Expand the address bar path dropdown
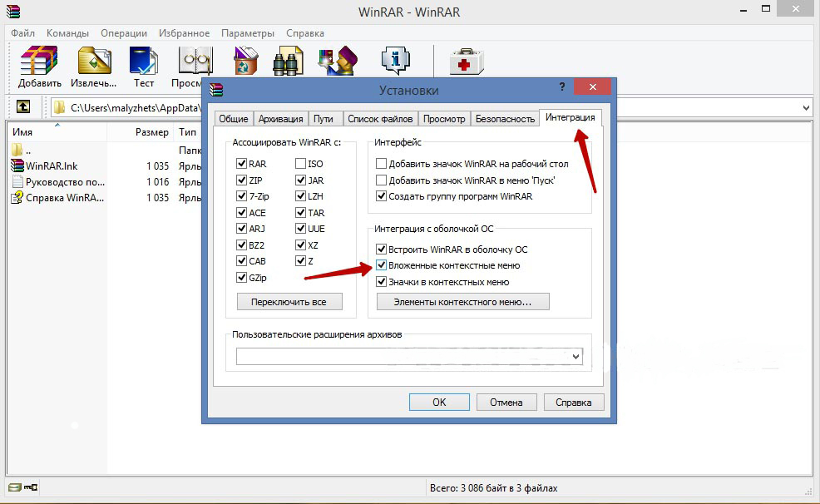820x504 pixels. point(807,107)
